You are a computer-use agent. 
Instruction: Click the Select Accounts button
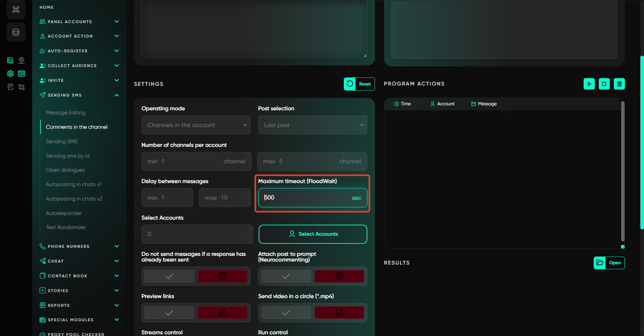(x=313, y=234)
